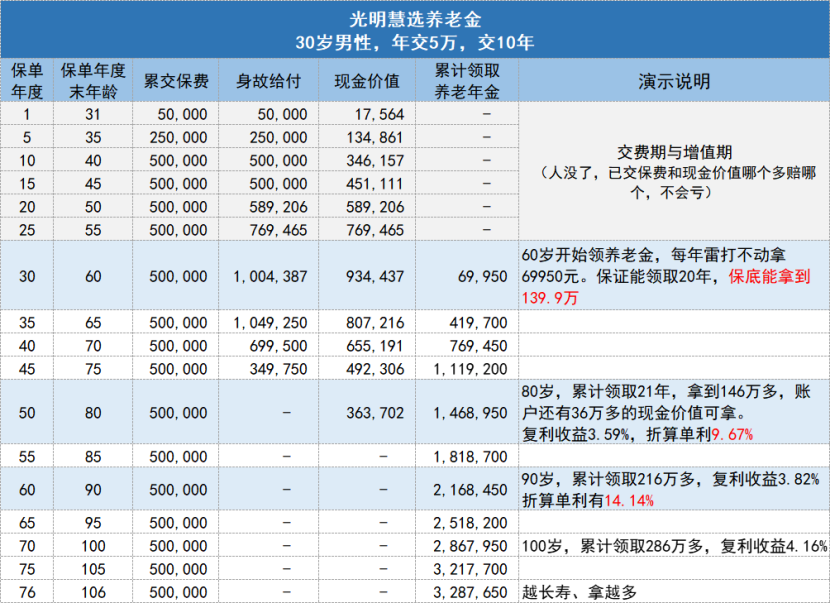Click the note starting "90岁，累计领取216万多"
Viewport: 831px width, 603px height.
pos(670,490)
